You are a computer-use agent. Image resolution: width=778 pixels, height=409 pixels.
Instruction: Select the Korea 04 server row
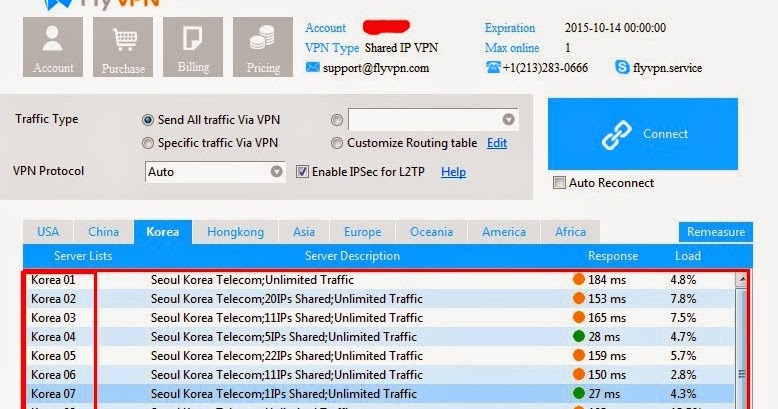click(380, 337)
